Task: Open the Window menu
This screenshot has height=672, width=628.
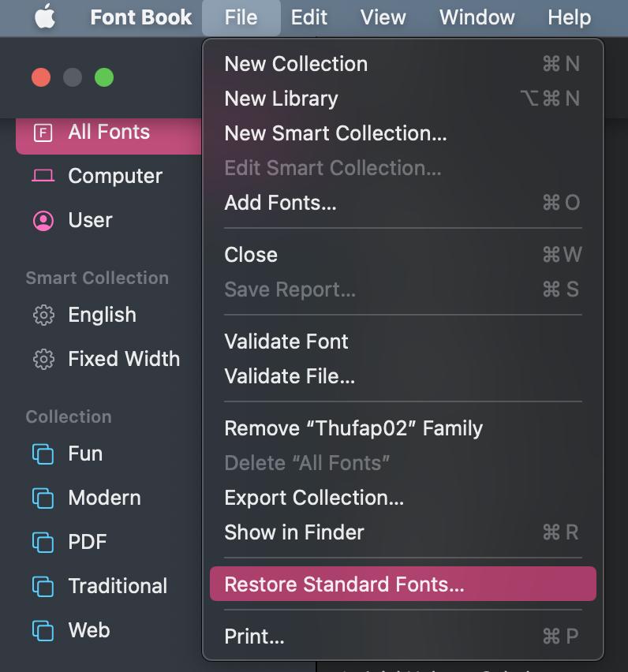Action: 477,17
